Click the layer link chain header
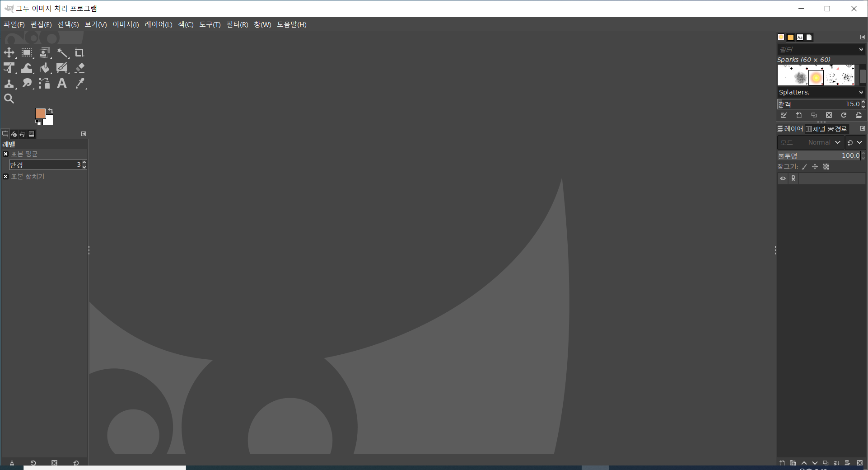This screenshot has height=470, width=868. pyautogui.click(x=793, y=179)
